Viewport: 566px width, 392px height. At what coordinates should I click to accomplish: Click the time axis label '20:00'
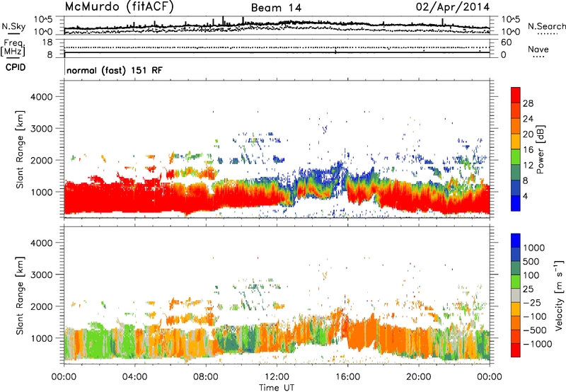click(418, 377)
